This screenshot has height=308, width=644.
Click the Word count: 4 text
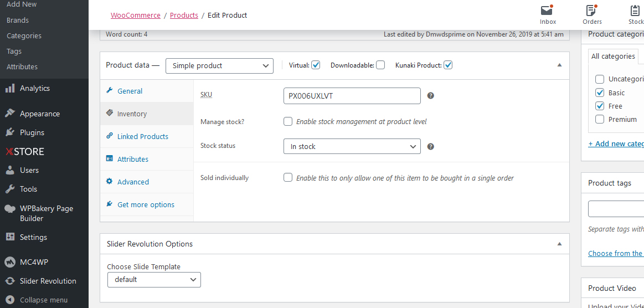(126, 34)
